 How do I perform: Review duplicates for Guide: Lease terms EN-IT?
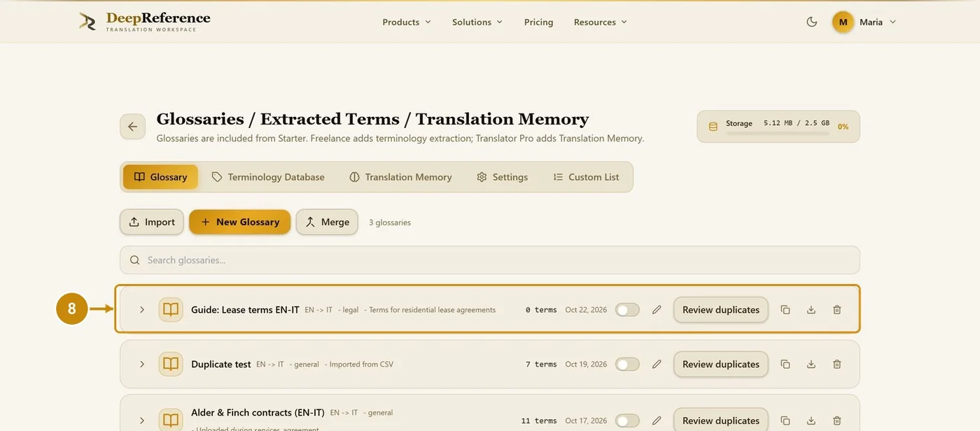pos(721,310)
